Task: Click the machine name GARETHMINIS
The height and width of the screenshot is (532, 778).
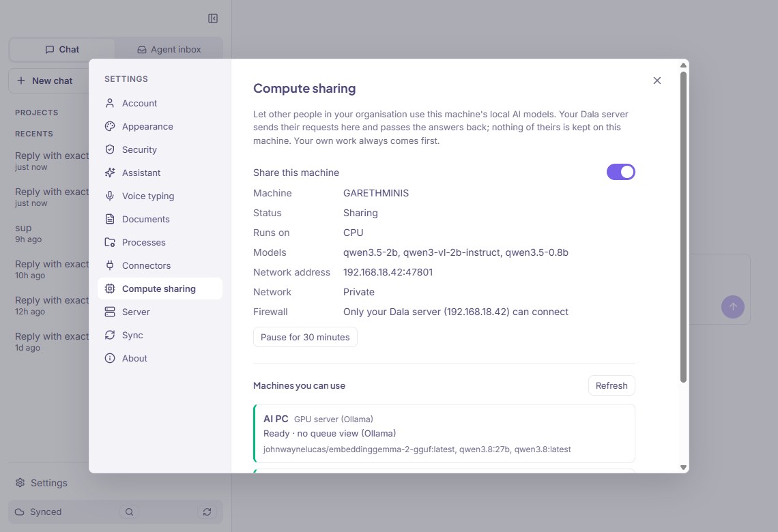Action: click(376, 193)
